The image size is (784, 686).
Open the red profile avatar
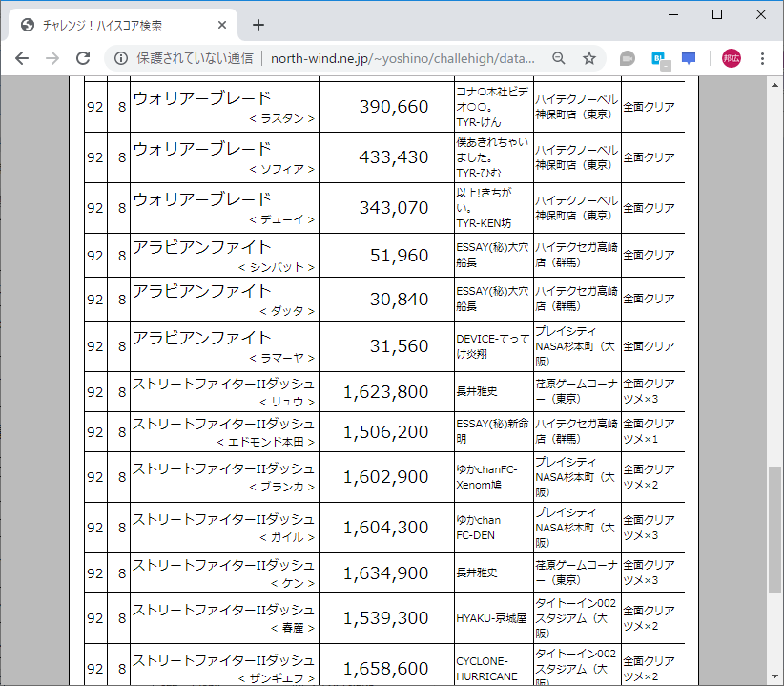(x=731, y=58)
